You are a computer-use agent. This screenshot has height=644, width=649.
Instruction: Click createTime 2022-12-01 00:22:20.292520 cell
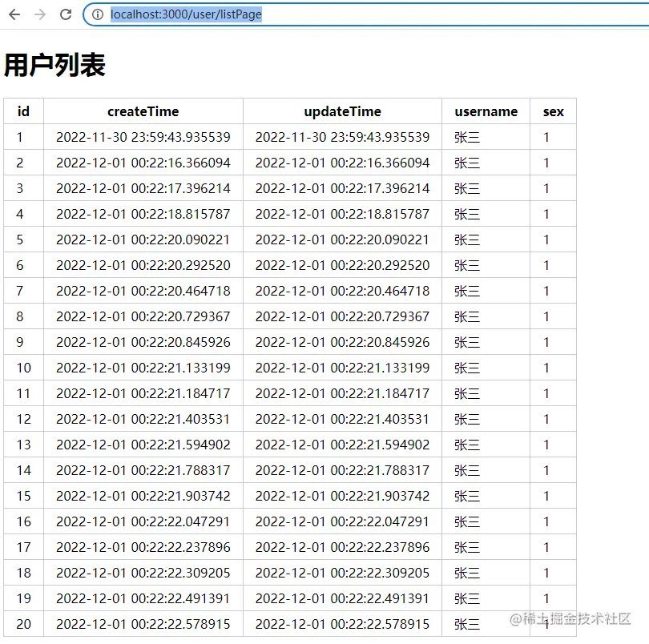pos(143,265)
